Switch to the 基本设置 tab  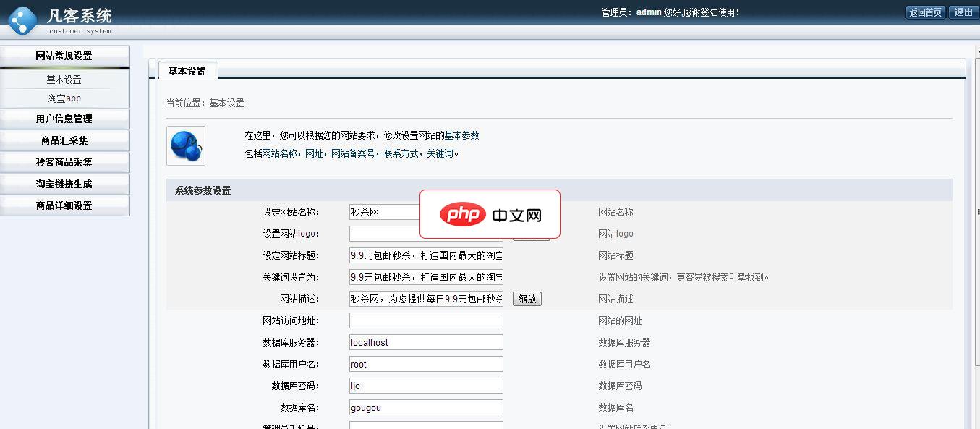[188, 70]
